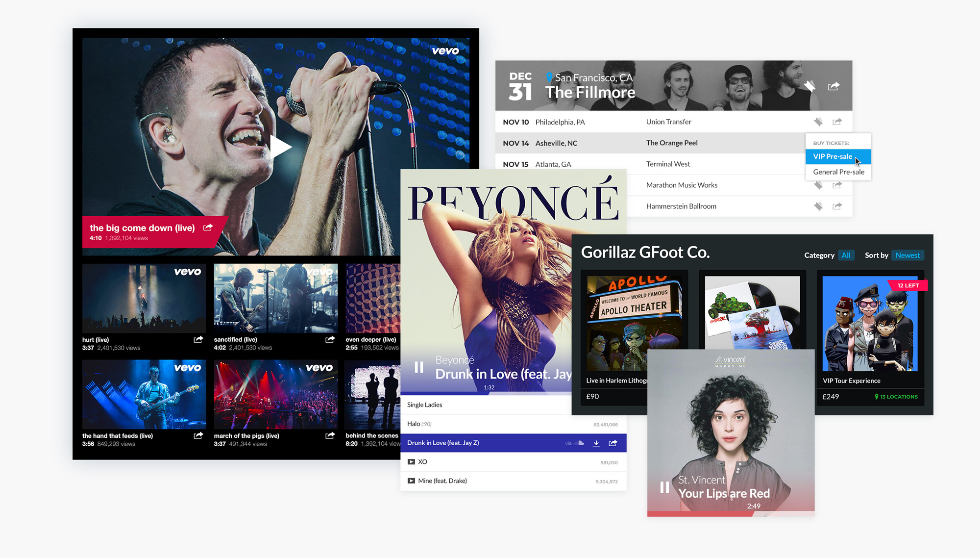The width and height of the screenshot is (980, 558).
Task: Open the VIP Tour Experience product
Action: coord(870,323)
